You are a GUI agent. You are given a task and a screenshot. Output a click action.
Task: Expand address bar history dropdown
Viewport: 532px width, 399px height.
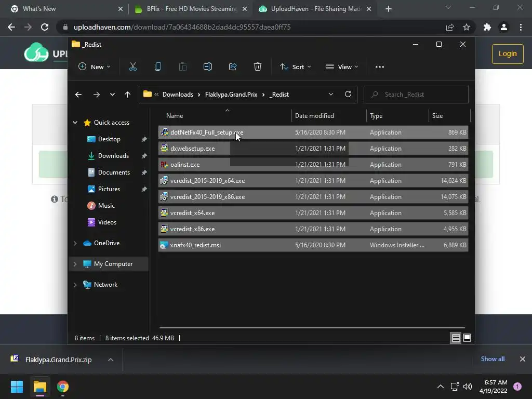331,95
